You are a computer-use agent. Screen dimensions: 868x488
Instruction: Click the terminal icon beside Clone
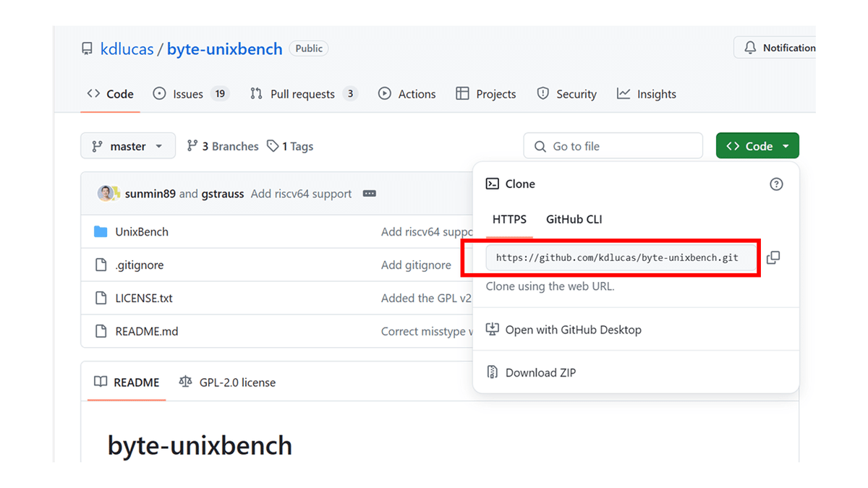492,184
